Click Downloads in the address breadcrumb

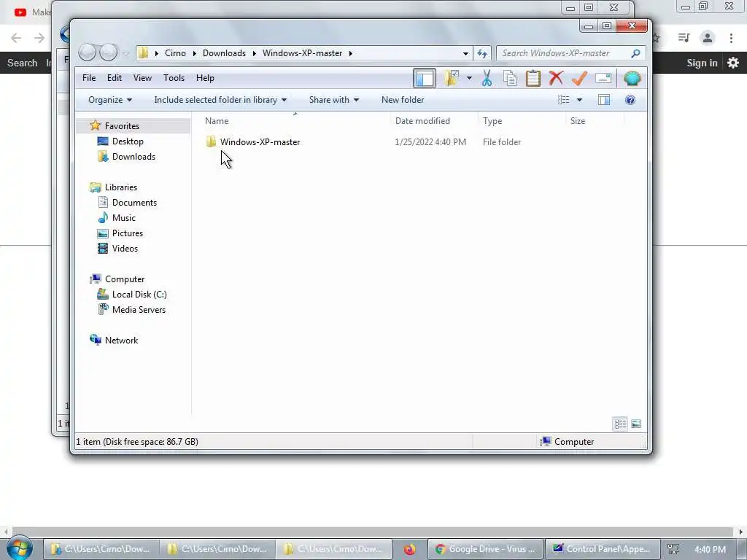coord(225,52)
